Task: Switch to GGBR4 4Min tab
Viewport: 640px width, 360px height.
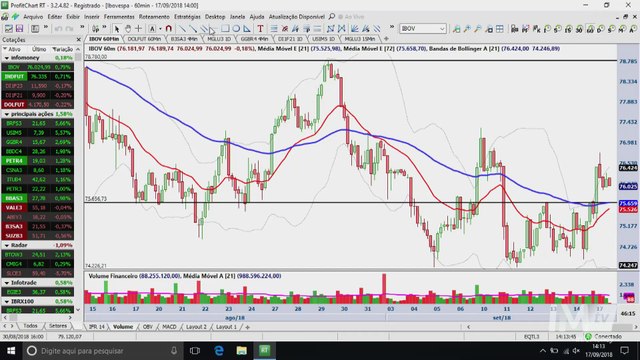Action: (x=254, y=39)
